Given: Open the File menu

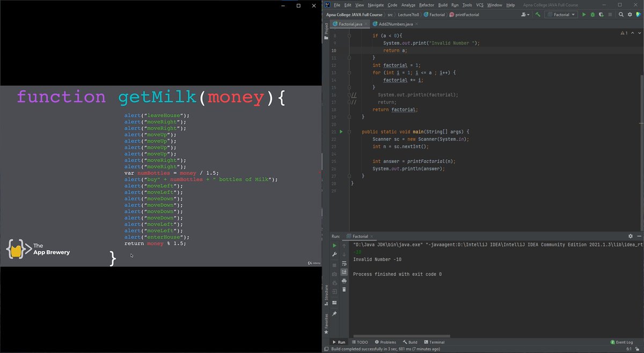Looking at the screenshot, I should (337, 5).
